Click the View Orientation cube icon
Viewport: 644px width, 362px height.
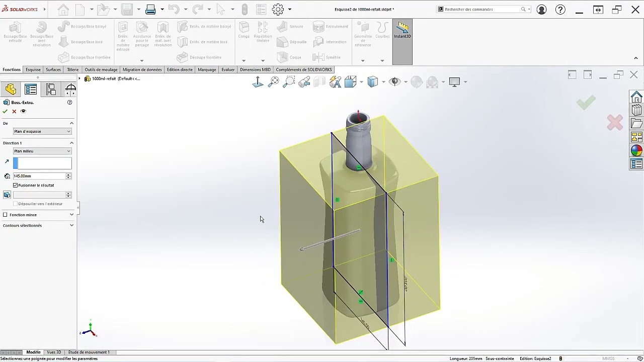[x=350, y=82]
